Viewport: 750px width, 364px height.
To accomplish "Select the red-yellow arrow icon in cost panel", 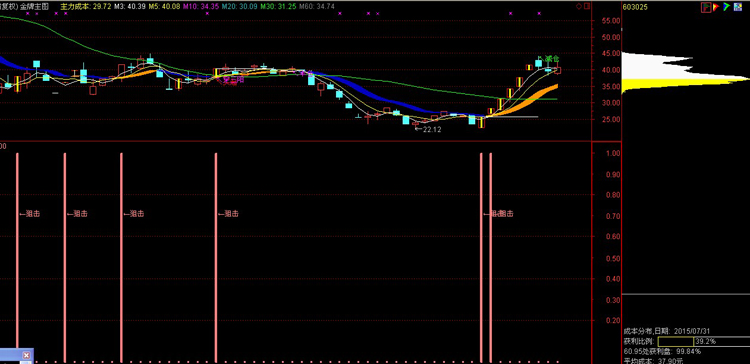I will pos(716,7).
